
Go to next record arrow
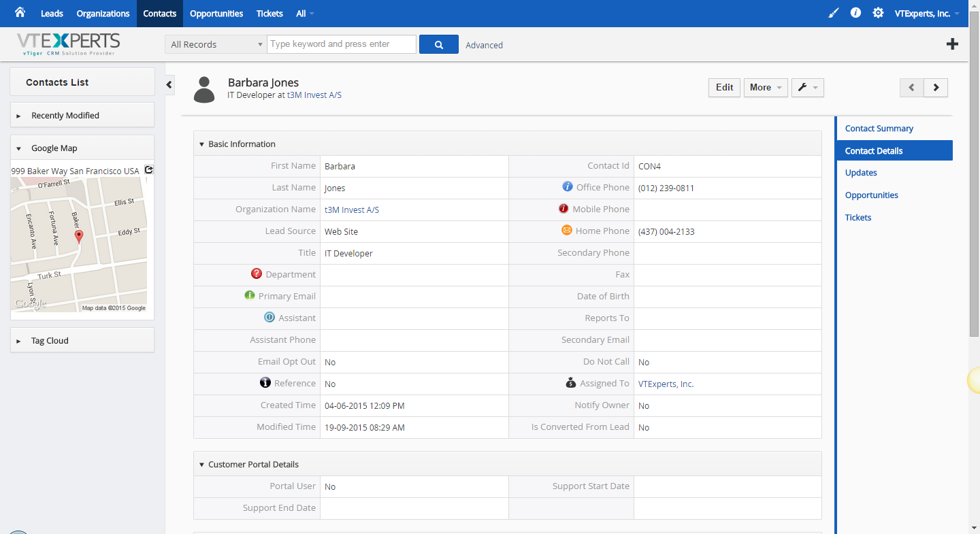tap(936, 88)
